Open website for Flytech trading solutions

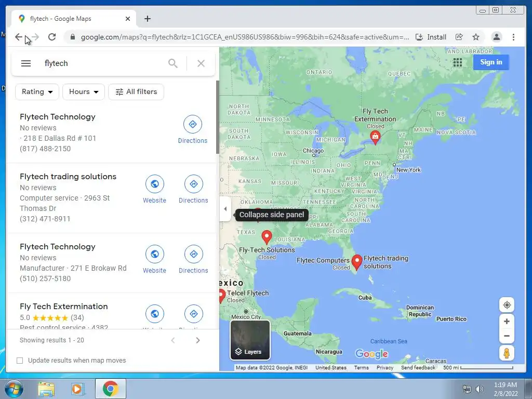[x=154, y=190]
